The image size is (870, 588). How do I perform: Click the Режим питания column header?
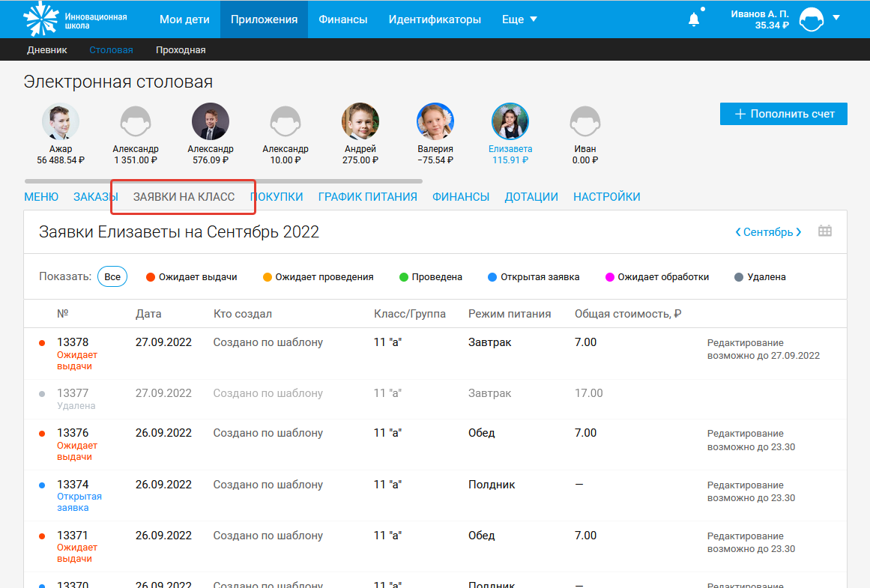[x=510, y=314]
